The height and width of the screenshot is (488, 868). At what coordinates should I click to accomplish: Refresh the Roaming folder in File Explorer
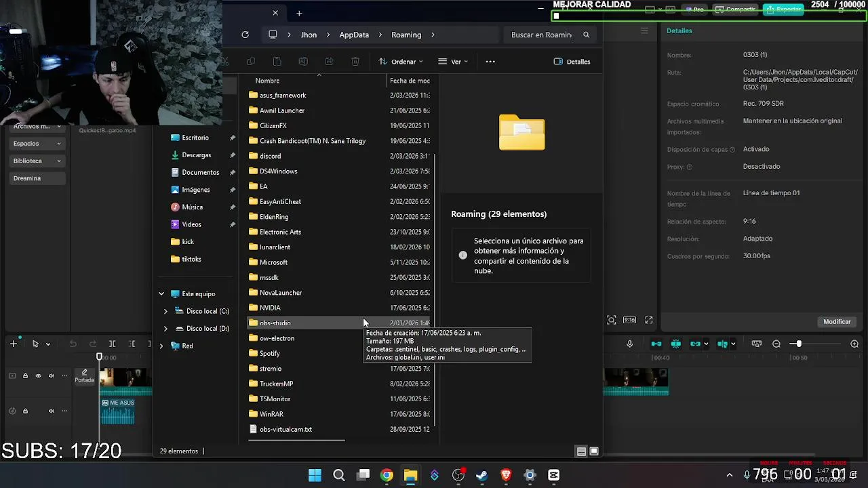coord(245,35)
